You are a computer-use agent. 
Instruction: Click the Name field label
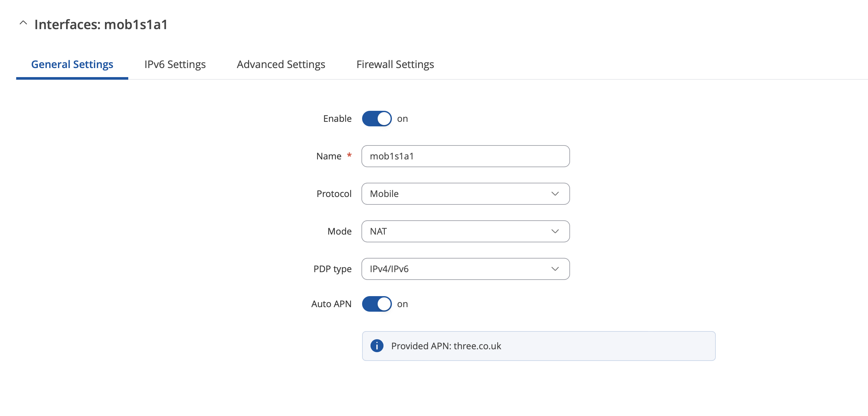pos(328,156)
